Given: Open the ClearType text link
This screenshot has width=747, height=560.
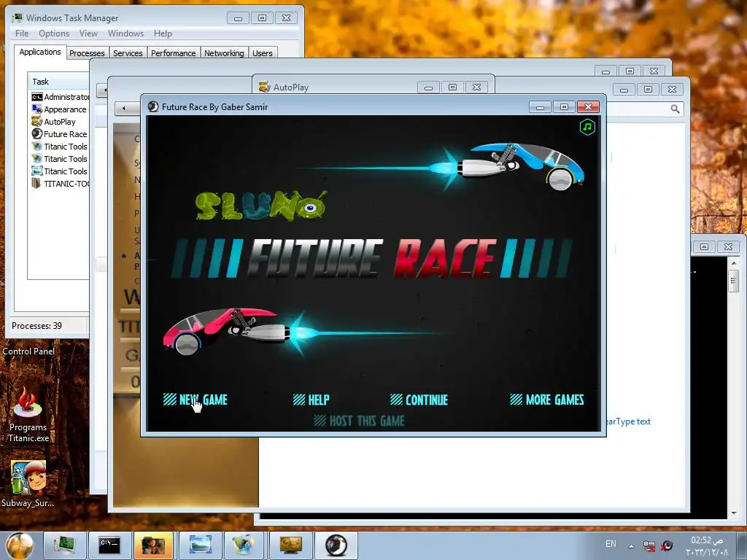Looking at the screenshot, I should point(629,421).
